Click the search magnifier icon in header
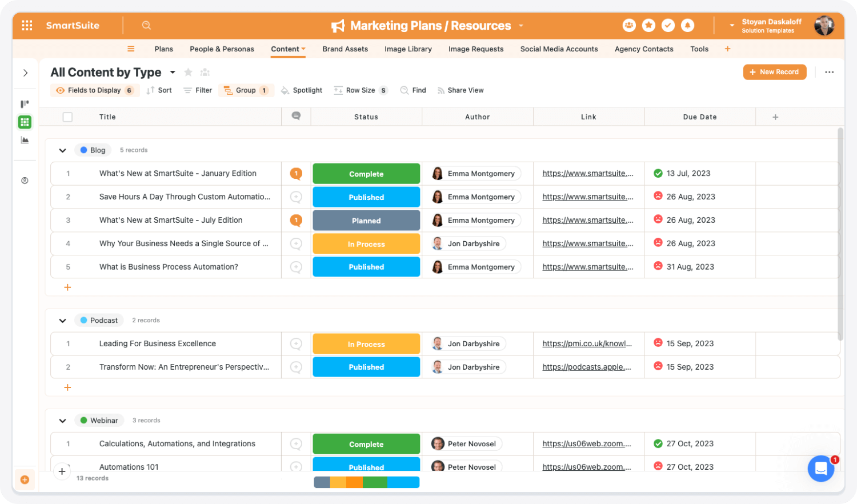The image size is (857, 504). (x=146, y=25)
